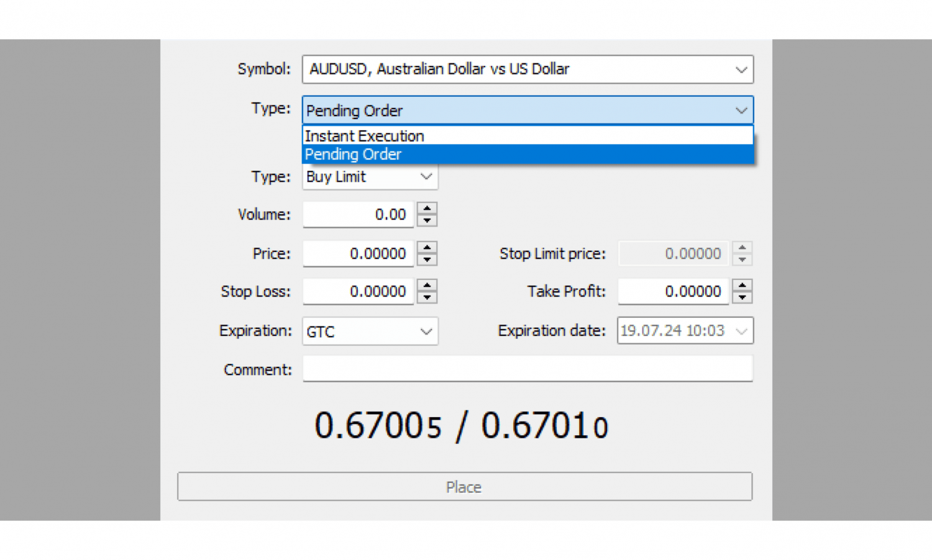The width and height of the screenshot is (932, 560).
Task: Click into the Comment text field
Action: tap(527, 369)
